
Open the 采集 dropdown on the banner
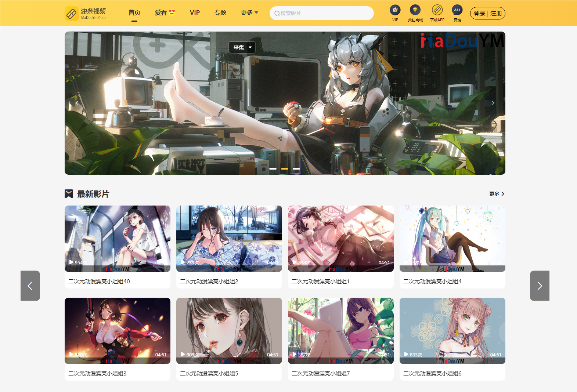click(242, 47)
